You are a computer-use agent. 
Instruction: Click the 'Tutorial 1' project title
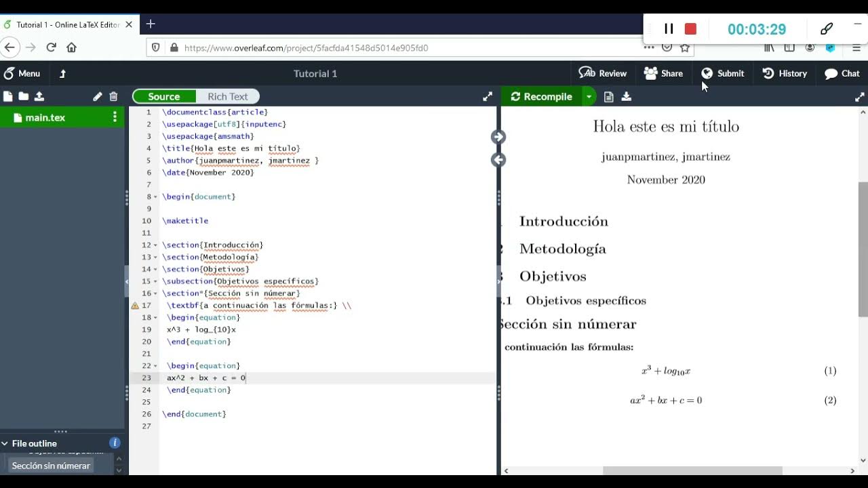[315, 73]
